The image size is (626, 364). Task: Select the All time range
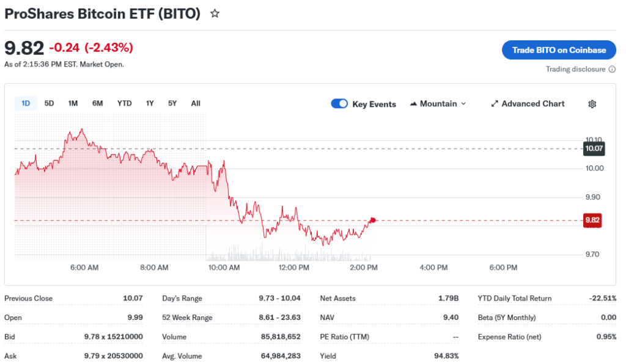tap(196, 103)
